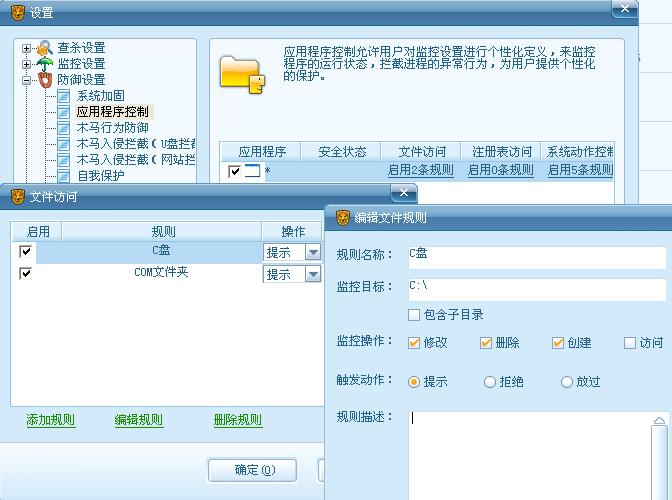Toggle the enable checkbox for COM文件夹 rule
672x500 pixels.
tap(26, 273)
